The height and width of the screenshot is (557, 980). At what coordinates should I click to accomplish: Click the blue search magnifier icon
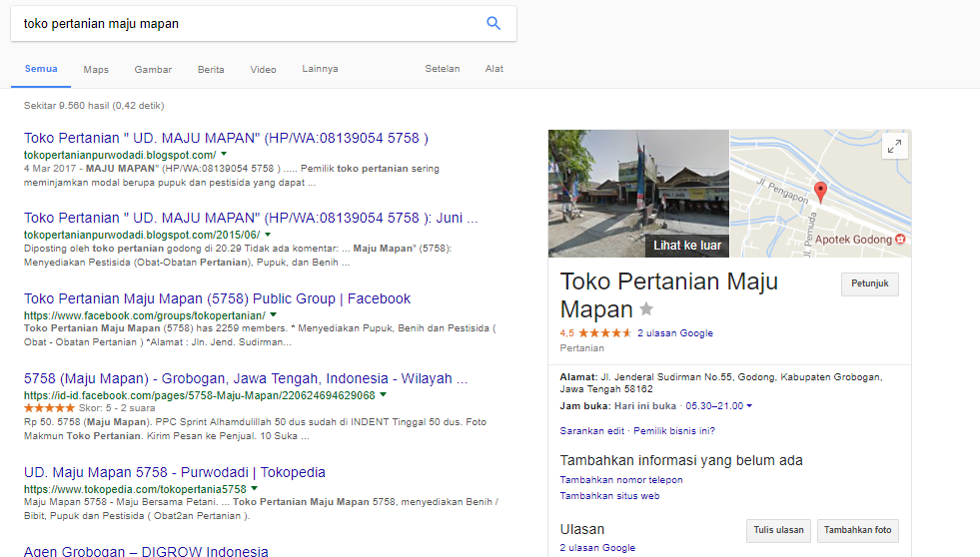tap(493, 24)
